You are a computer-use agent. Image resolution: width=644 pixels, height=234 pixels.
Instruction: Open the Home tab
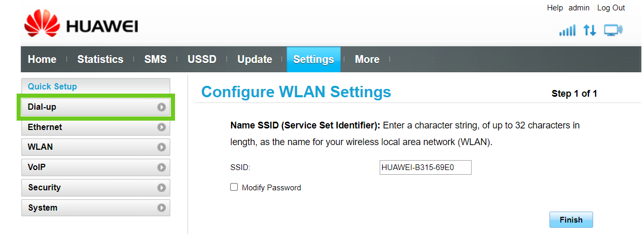click(42, 59)
